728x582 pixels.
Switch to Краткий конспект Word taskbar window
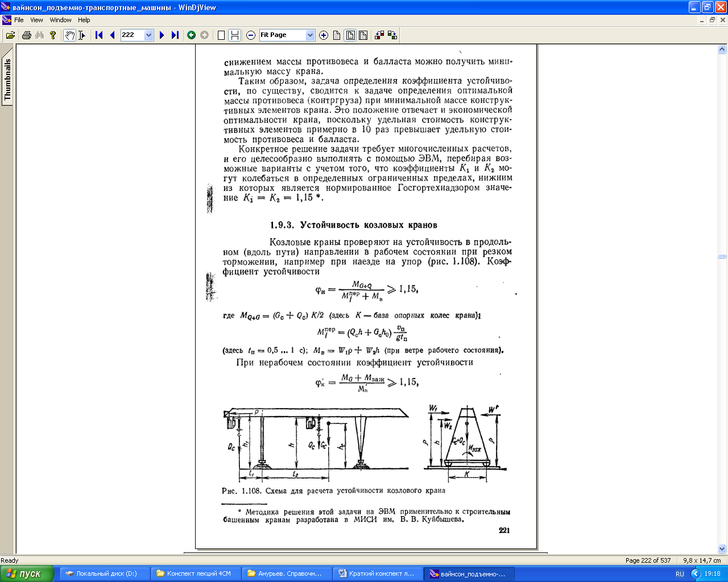[378, 574]
